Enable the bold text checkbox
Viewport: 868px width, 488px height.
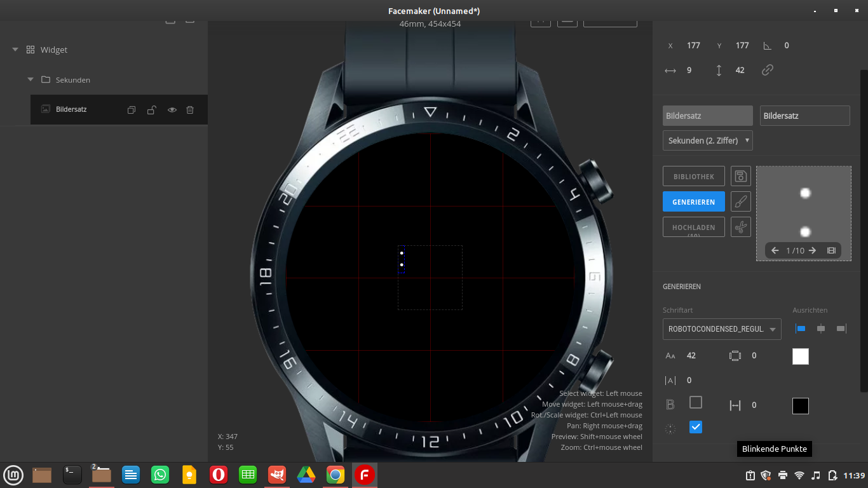[696, 402]
